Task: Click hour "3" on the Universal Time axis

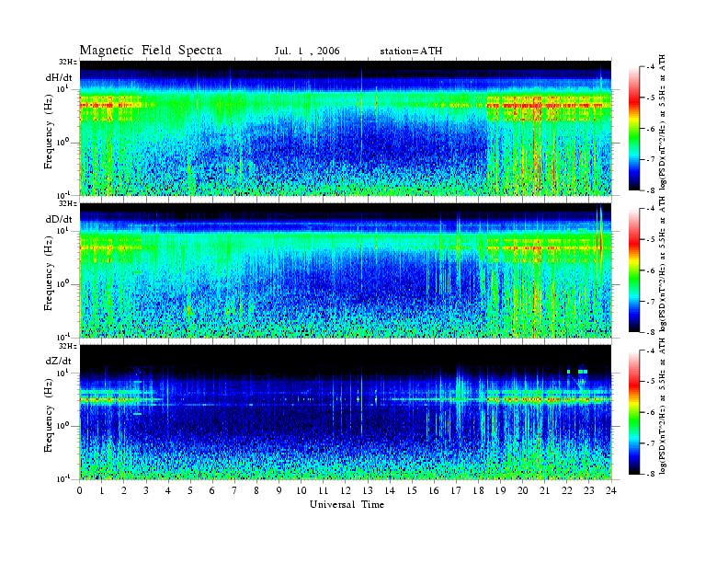Action: (146, 490)
